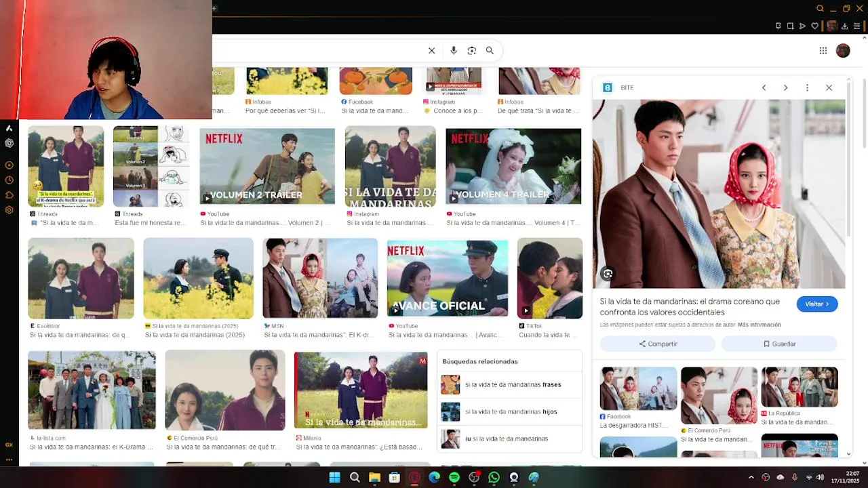This screenshot has width=868, height=488.
Task: Clear the search box with the X icon
Action: (x=431, y=51)
